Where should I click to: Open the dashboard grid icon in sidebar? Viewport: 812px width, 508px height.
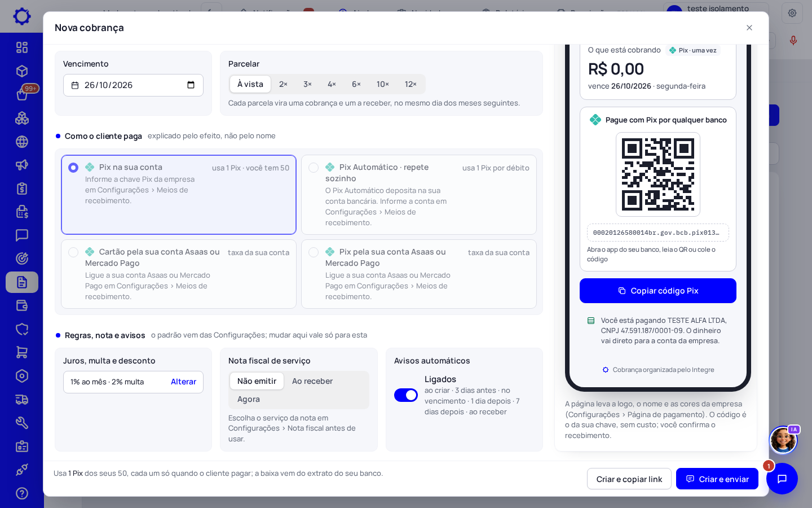[x=22, y=47]
